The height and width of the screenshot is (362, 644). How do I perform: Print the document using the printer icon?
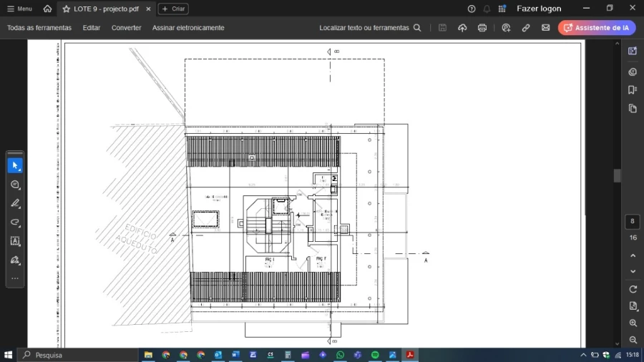coord(482,28)
